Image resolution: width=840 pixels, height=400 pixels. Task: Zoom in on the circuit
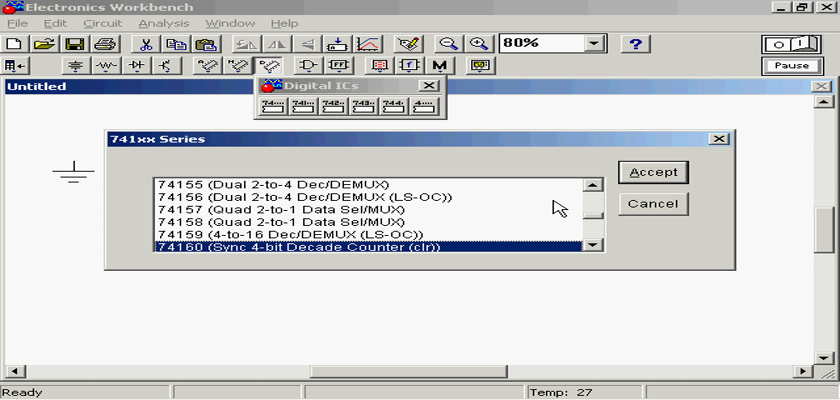478,44
